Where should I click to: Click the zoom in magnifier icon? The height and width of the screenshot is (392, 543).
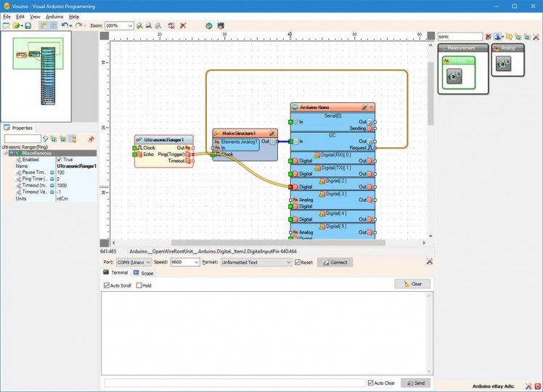coord(141,25)
